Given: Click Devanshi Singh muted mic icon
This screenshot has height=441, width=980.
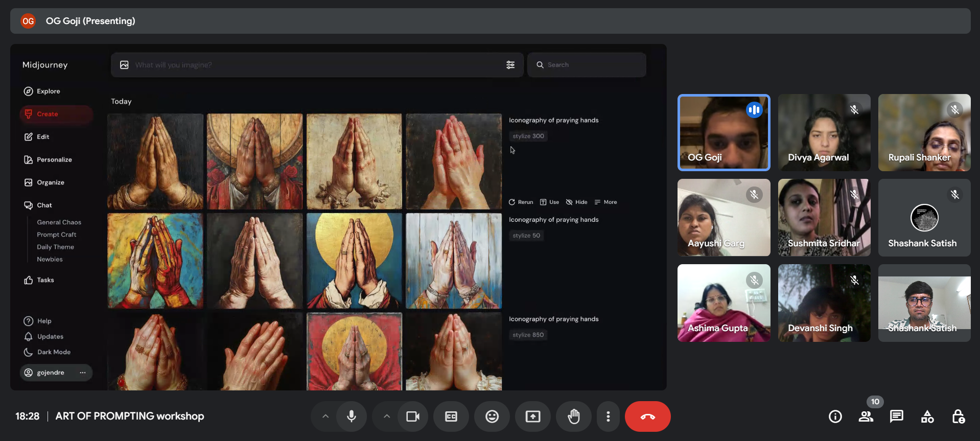Looking at the screenshot, I should [854, 280].
